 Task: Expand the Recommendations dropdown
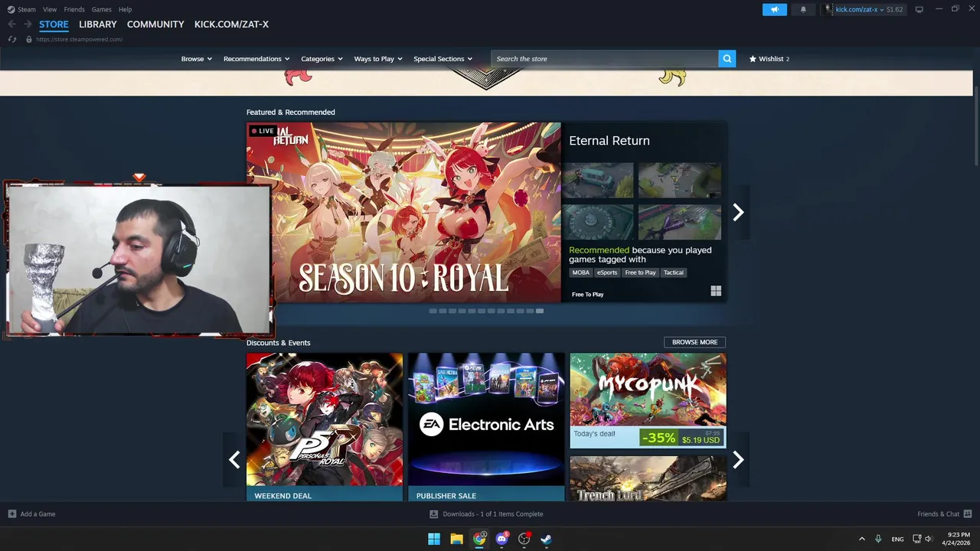(256, 59)
